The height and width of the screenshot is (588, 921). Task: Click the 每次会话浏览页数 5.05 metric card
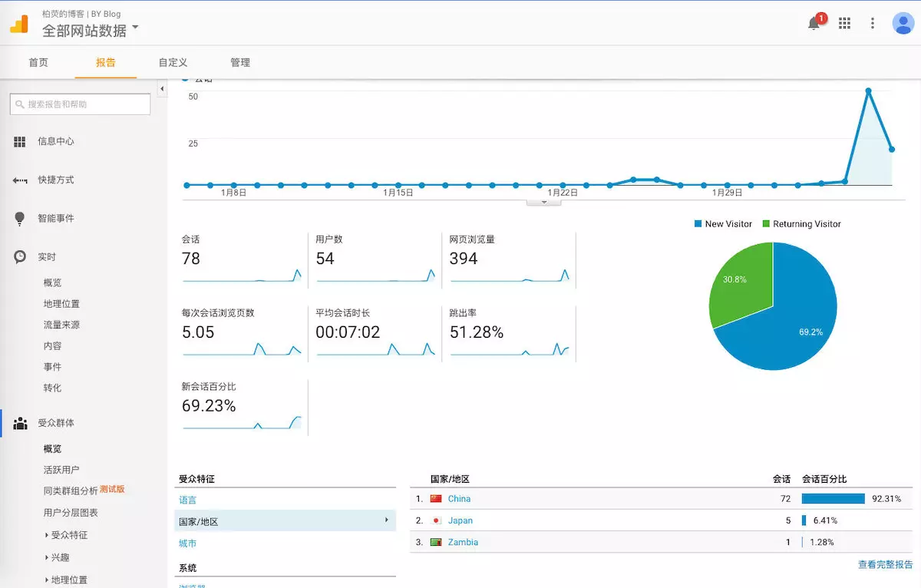pyautogui.click(x=242, y=333)
